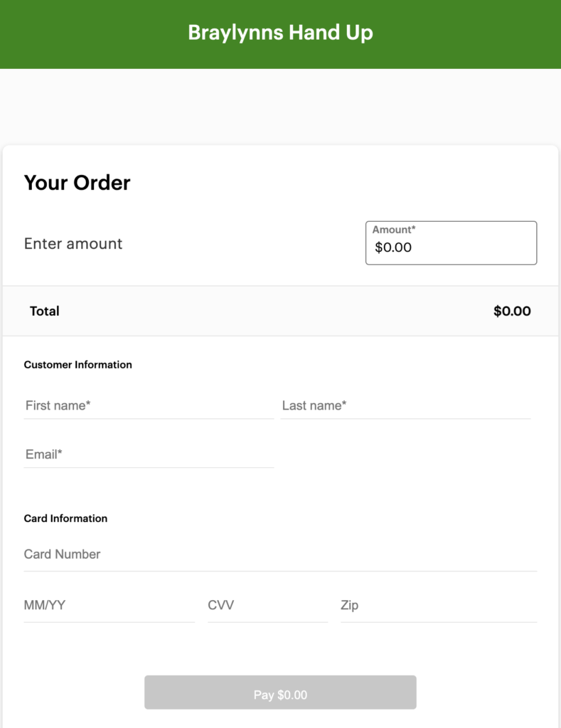This screenshot has width=561, height=728.
Task: Click the Total label
Action: (45, 311)
